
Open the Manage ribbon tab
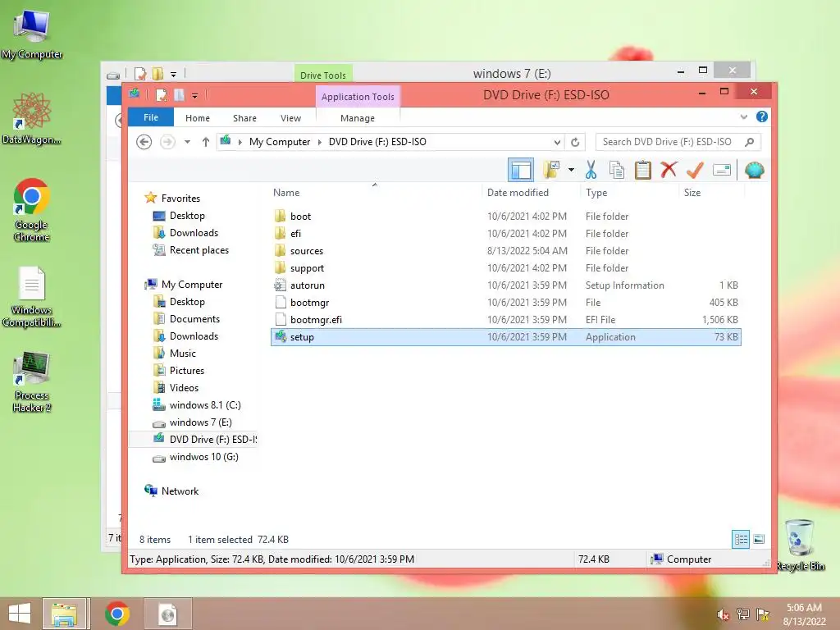click(x=358, y=118)
